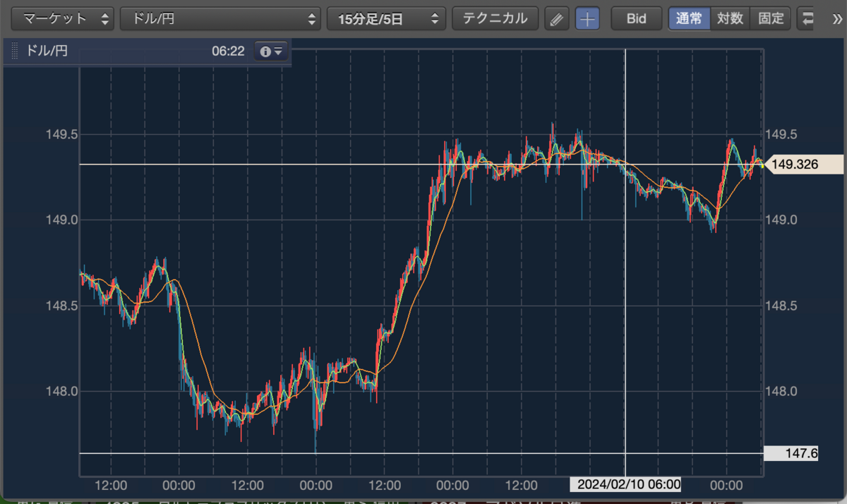Open the info dropdown beside 06:22
The image size is (847, 504).
coord(272,52)
